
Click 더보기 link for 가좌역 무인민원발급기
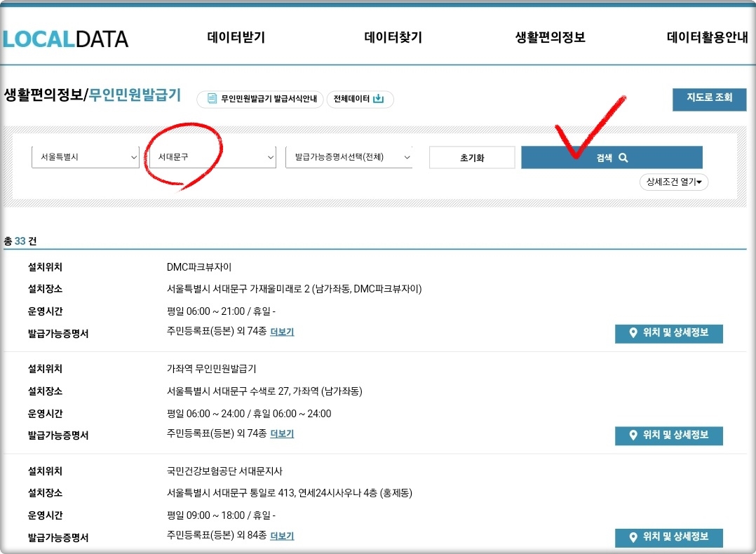(x=282, y=433)
